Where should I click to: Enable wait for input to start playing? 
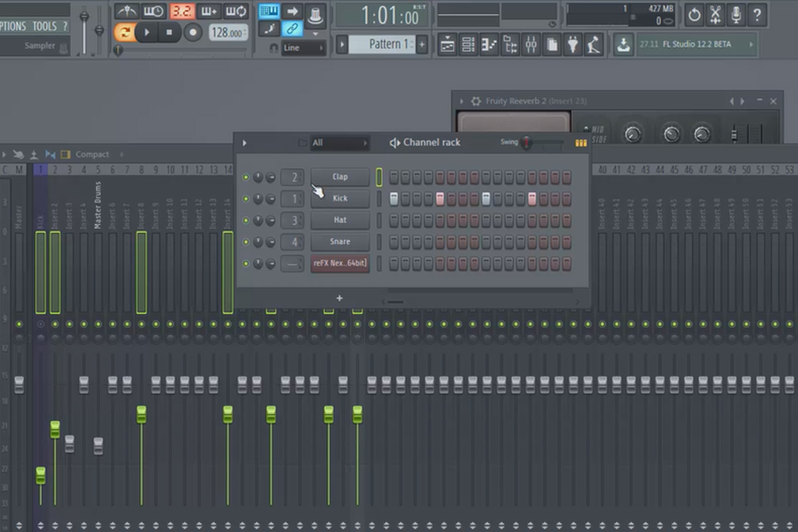coord(154,11)
